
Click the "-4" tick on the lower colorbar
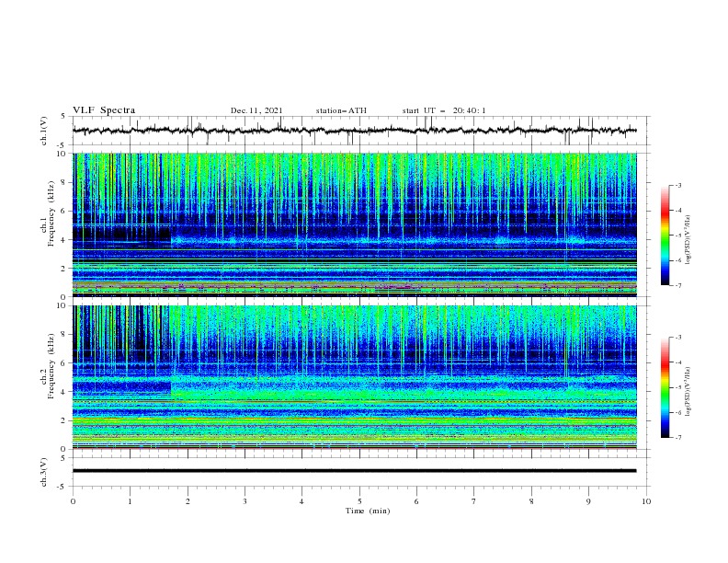click(677, 362)
